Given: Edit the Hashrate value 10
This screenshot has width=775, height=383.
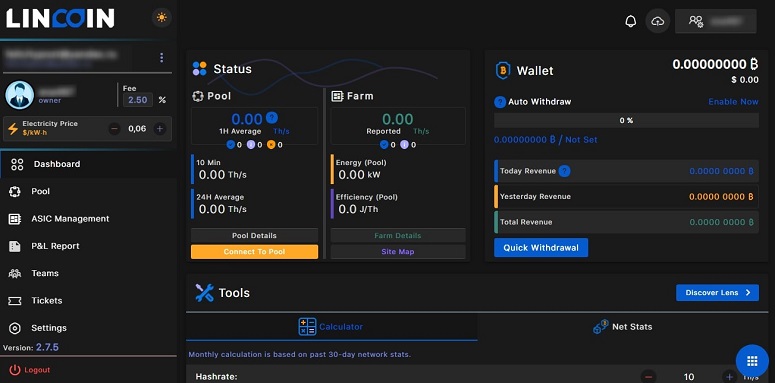Looking at the screenshot, I should (x=689, y=377).
